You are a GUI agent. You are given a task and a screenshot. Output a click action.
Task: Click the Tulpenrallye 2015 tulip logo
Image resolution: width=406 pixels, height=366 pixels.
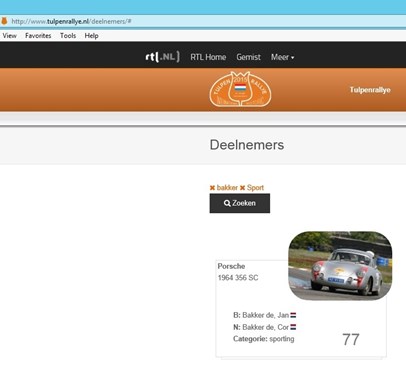click(x=240, y=89)
